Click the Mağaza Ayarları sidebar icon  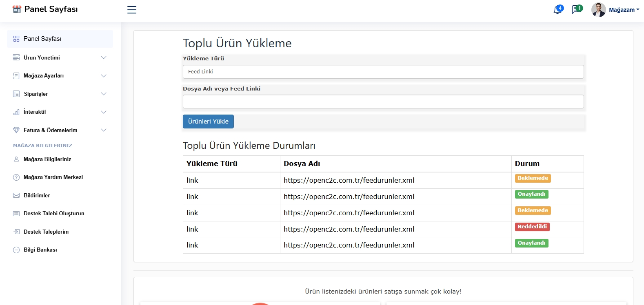(16, 76)
